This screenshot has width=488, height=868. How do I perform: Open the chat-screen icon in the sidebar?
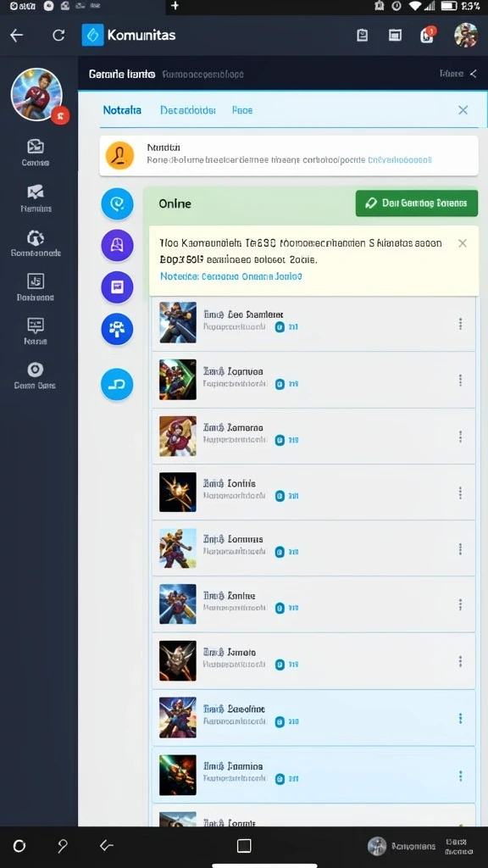point(36,325)
